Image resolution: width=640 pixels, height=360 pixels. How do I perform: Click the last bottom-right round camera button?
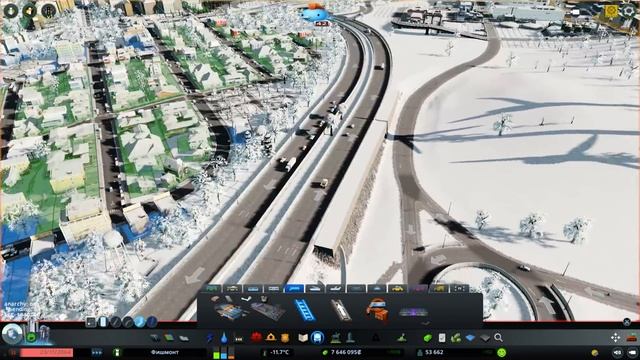pyautogui.click(x=633, y=352)
